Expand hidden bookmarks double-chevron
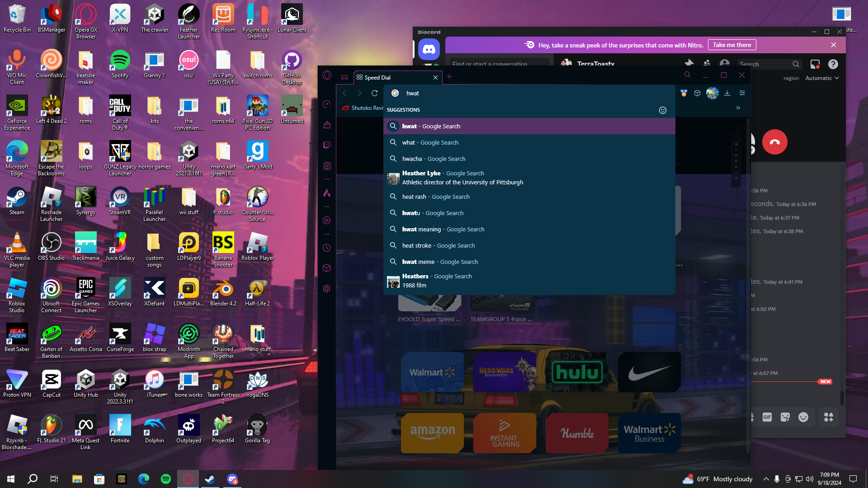 coord(738,108)
